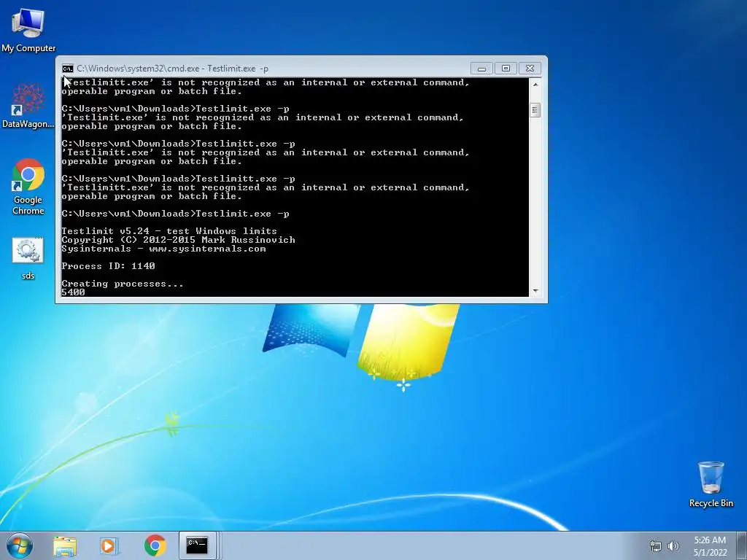The width and height of the screenshot is (747, 560).
Task: Launch DataWagon shortcut on desktop
Action: click(28, 106)
